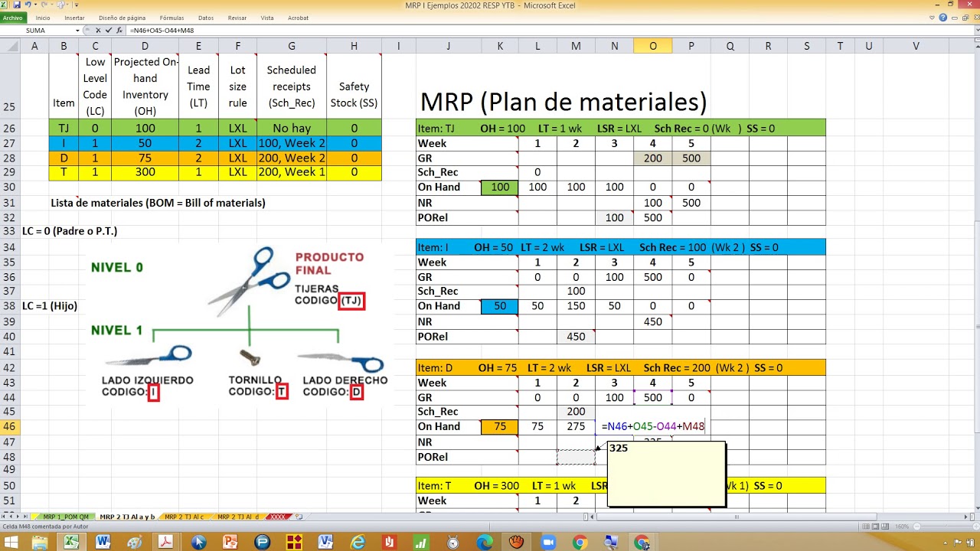
Task: Click the horizontal scrollbar right arrow
Action: (965, 517)
